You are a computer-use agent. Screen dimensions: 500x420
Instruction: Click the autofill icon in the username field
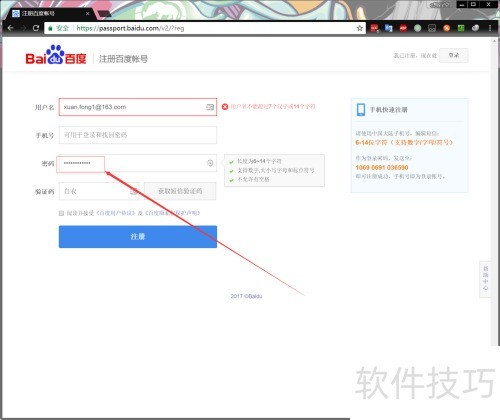(210, 107)
